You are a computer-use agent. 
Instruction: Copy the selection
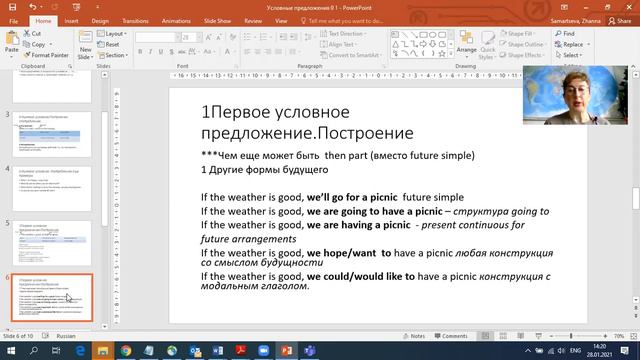[x=35, y=44]
